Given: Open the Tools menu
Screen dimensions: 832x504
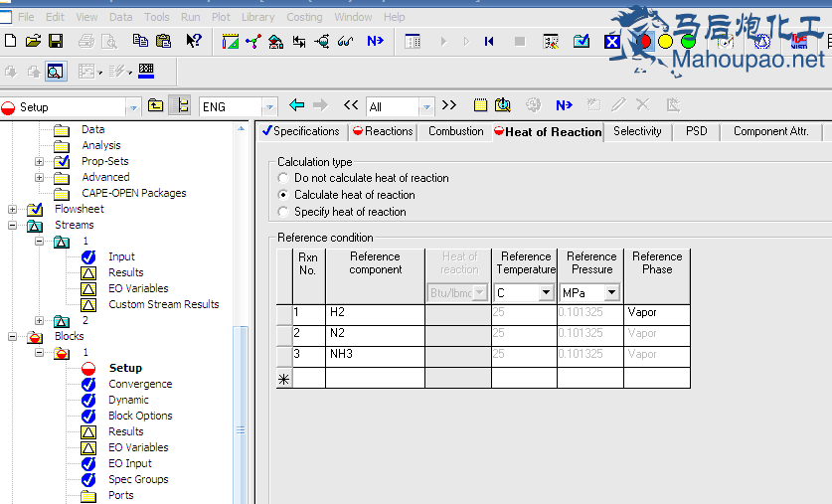Looking at the screenshot, I should [x=157, y=17].
